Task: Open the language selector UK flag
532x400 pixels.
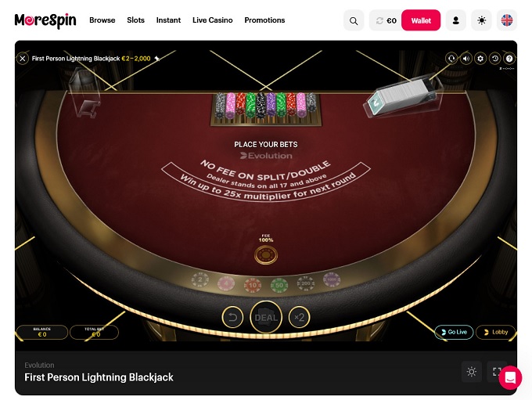Action: pos(507,20)
